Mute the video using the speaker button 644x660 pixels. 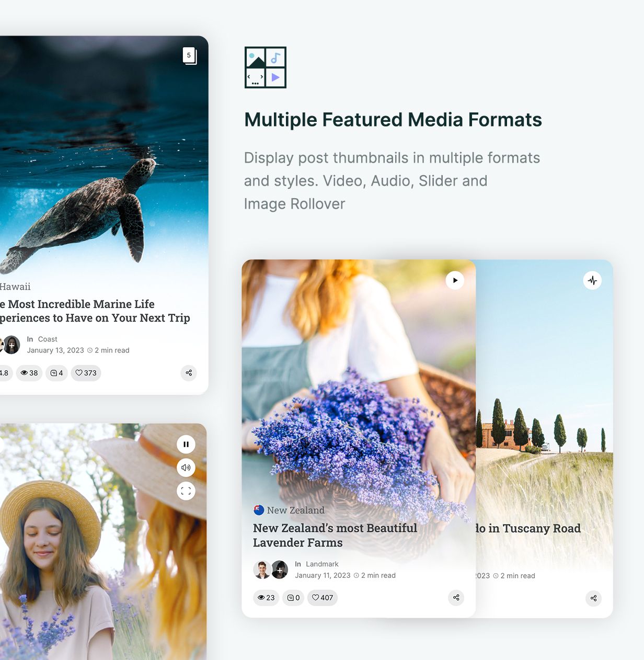[x=186, y=468]
